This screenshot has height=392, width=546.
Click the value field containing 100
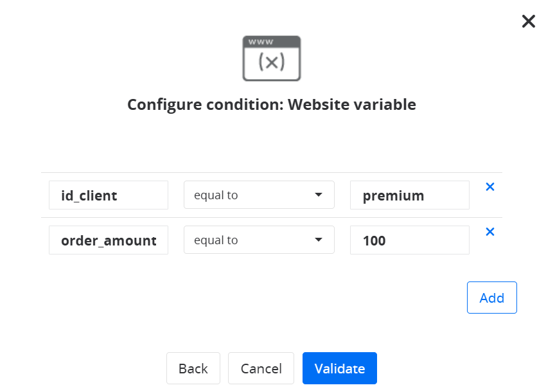(x=409, y=240)
